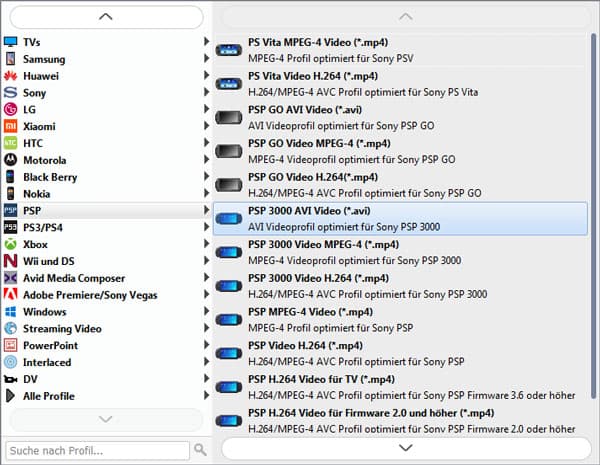The image size is (600, 465).
Task: Select PSP Video H.264 (*.mp4) profile
Action: click(401, 354)
